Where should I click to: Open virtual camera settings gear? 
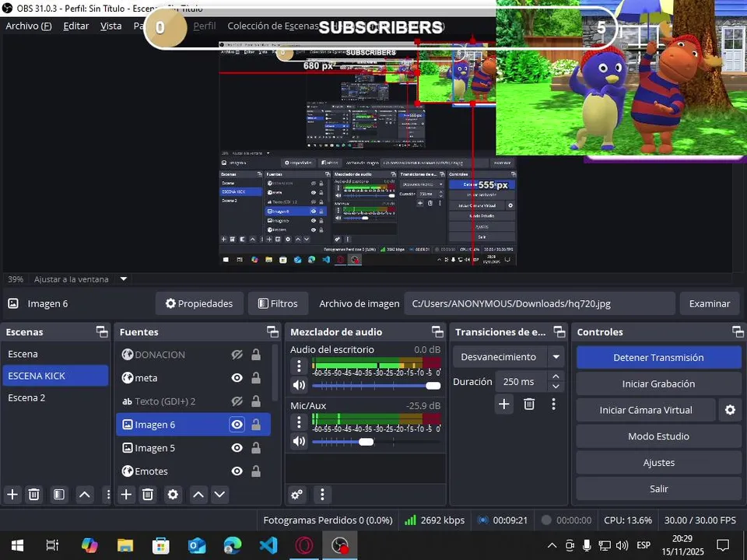(x=731, y=410)
